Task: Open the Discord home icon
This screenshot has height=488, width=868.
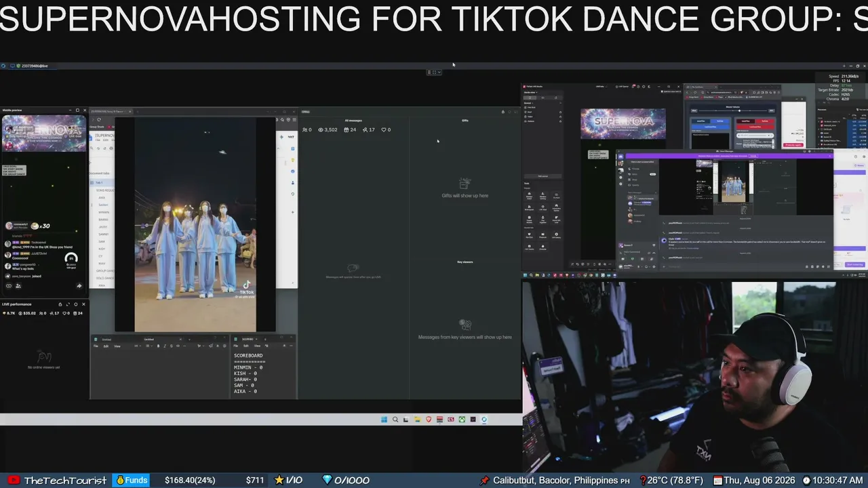Action: [x=620, y=157]
